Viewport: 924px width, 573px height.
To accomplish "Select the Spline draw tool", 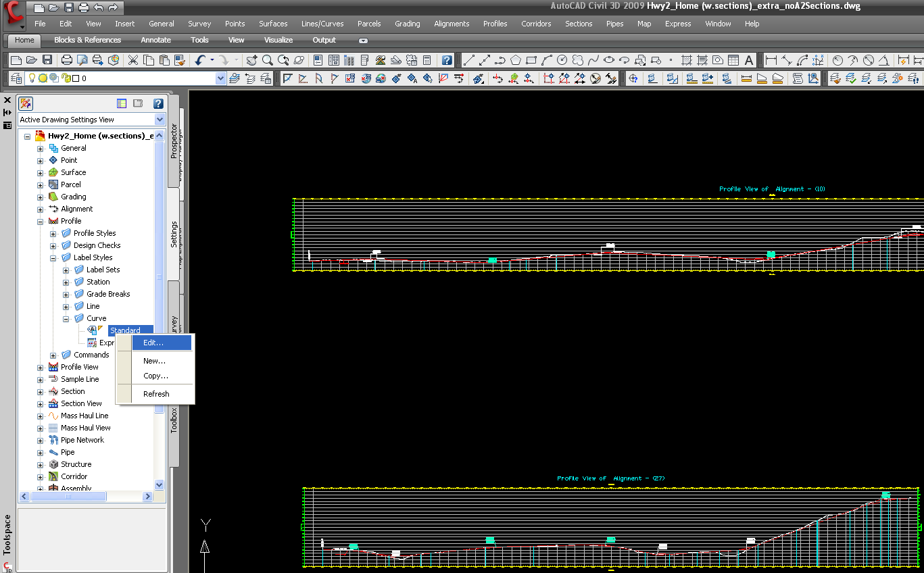I will coord(594,60).
